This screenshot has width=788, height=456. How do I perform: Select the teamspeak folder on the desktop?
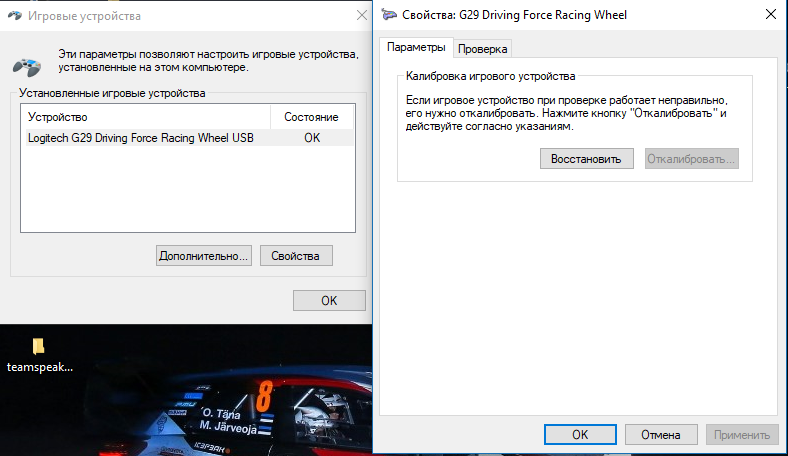(x=39, y=347)
